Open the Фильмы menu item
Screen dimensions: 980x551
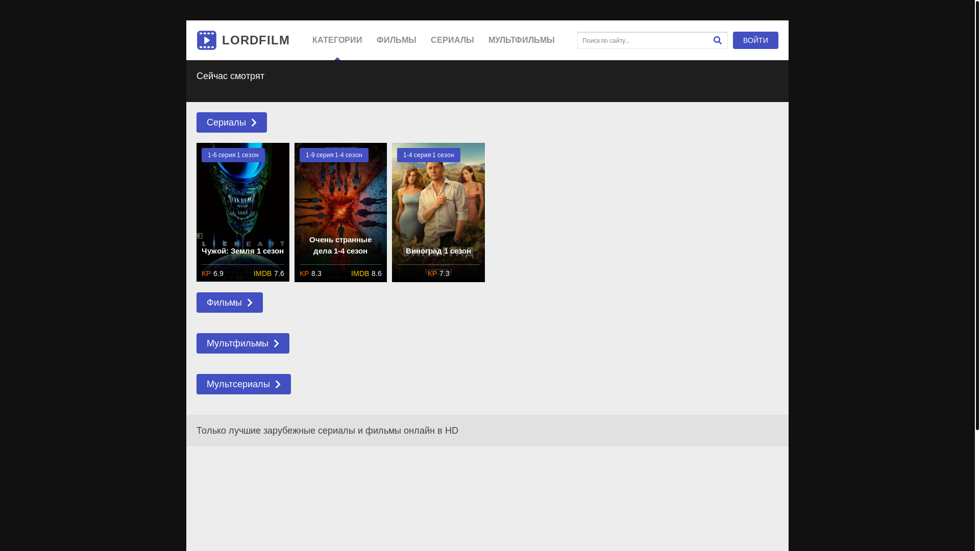[x=397, y=40]
